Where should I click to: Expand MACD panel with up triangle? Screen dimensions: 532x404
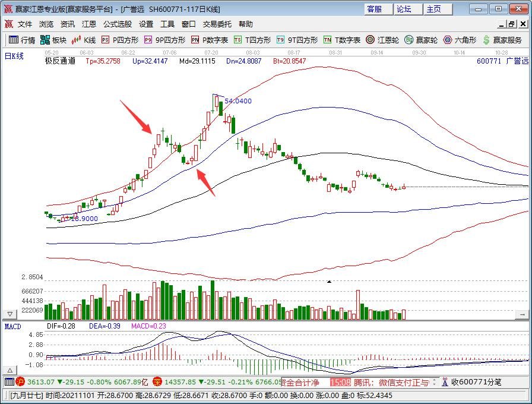click(10, 370)
